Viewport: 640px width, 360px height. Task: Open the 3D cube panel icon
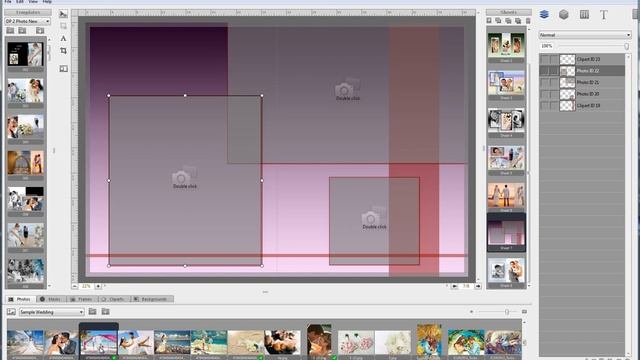coord(564,15)
